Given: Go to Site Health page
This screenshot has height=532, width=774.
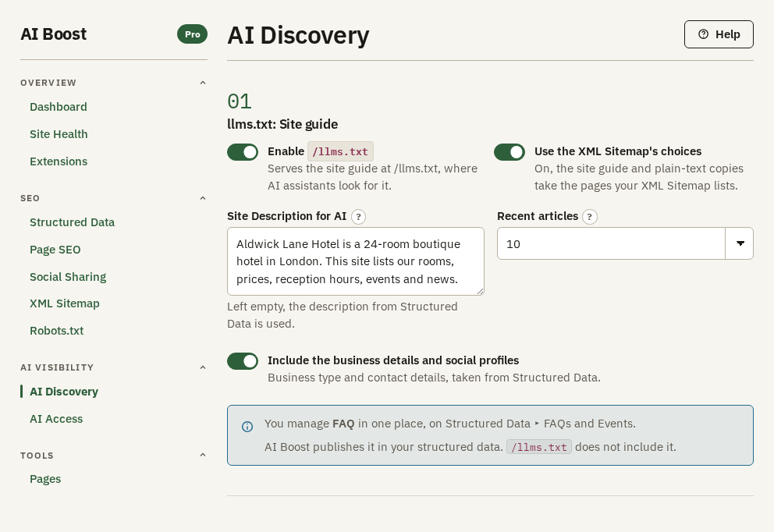Looking at the screenshot, I should coord(59,134).
